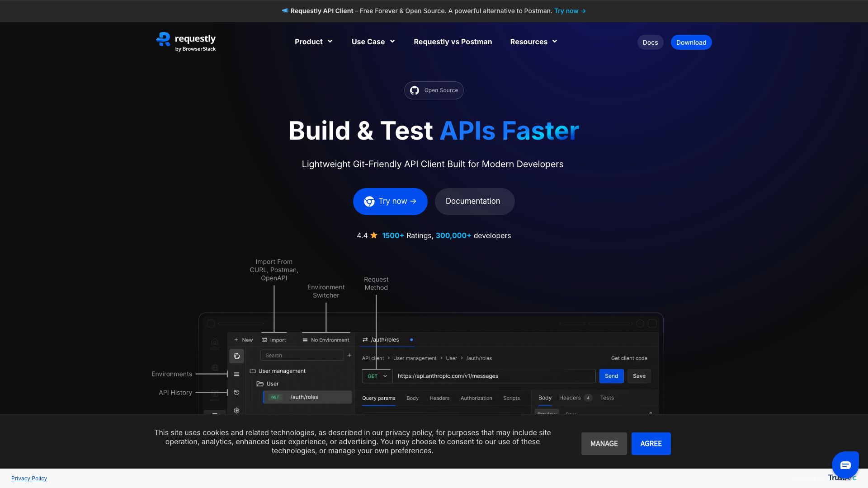Screen dimensions: 868x488
Task: Click the request URL input field
Action: click(493, 376)
